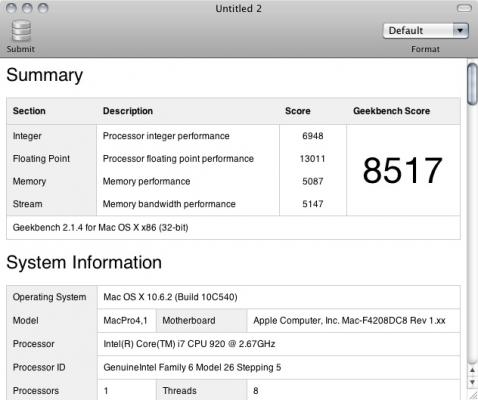Image resolution: width=478 pixels, height=400 pixels.
Task: Click the Memory section row label
Action: pos(29,182)
